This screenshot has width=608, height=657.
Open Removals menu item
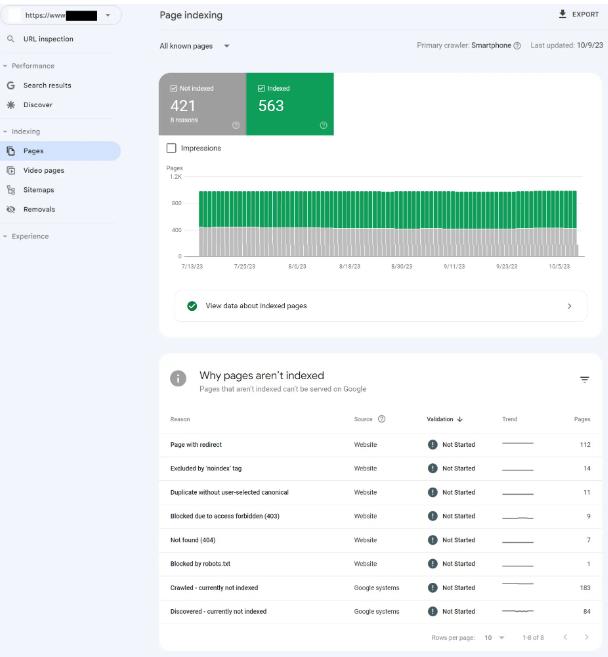tap(61, 209)
